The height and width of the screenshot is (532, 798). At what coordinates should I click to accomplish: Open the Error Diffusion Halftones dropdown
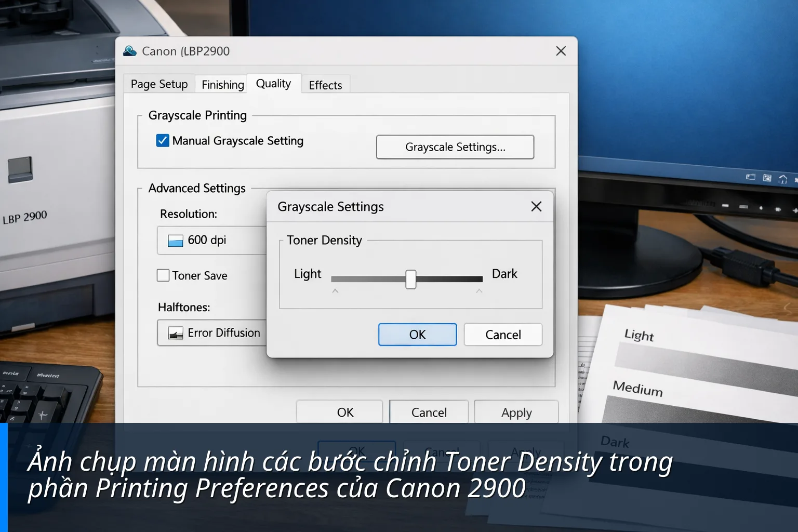(212, 333)
